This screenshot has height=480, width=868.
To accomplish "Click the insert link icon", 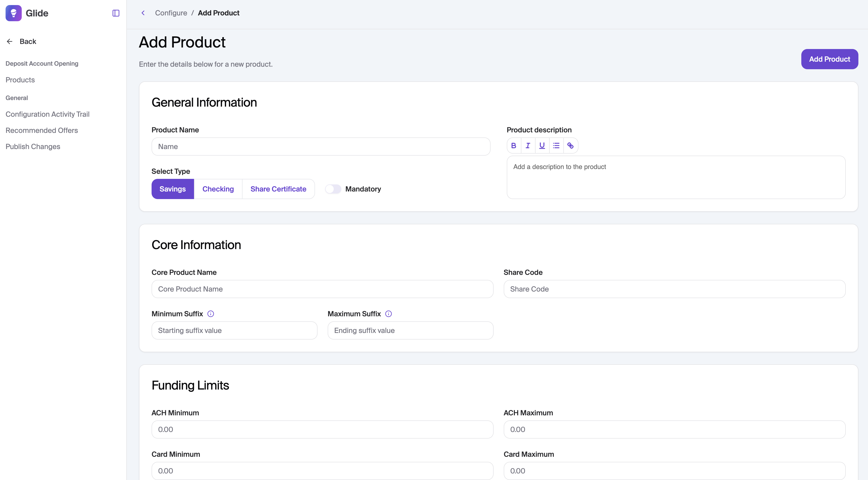I will tap(570, 146).
